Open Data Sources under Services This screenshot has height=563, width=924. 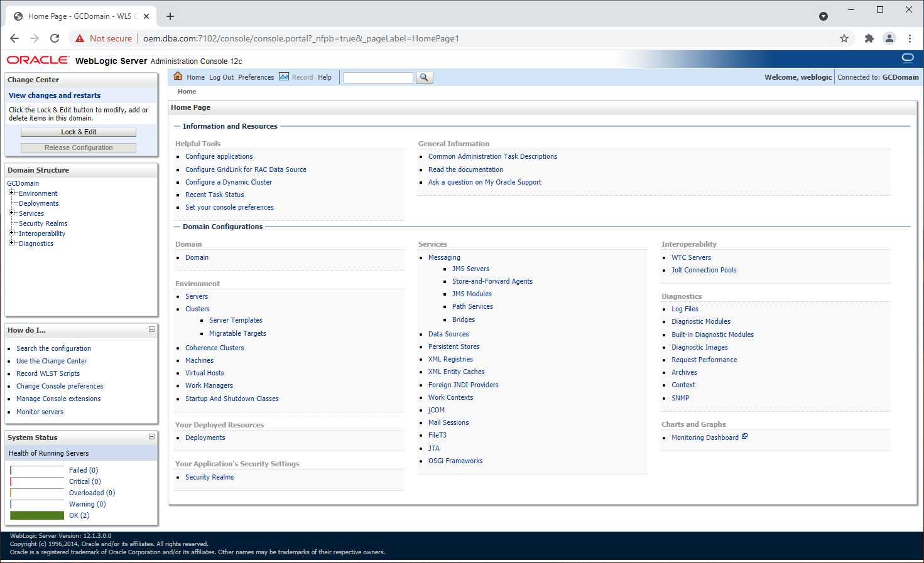coord(448,334)
